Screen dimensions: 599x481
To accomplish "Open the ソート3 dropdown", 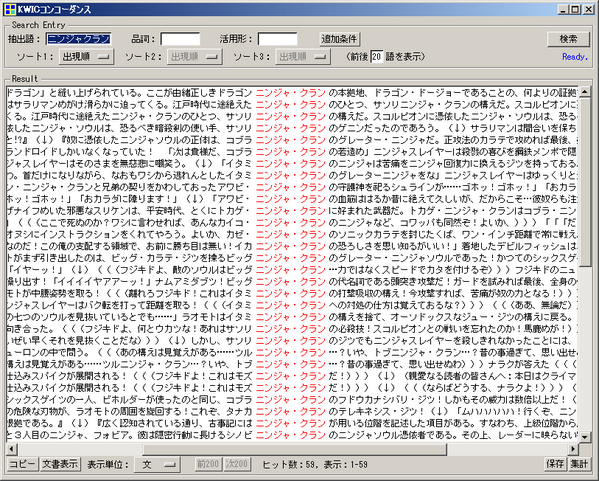I will [303, 57].
